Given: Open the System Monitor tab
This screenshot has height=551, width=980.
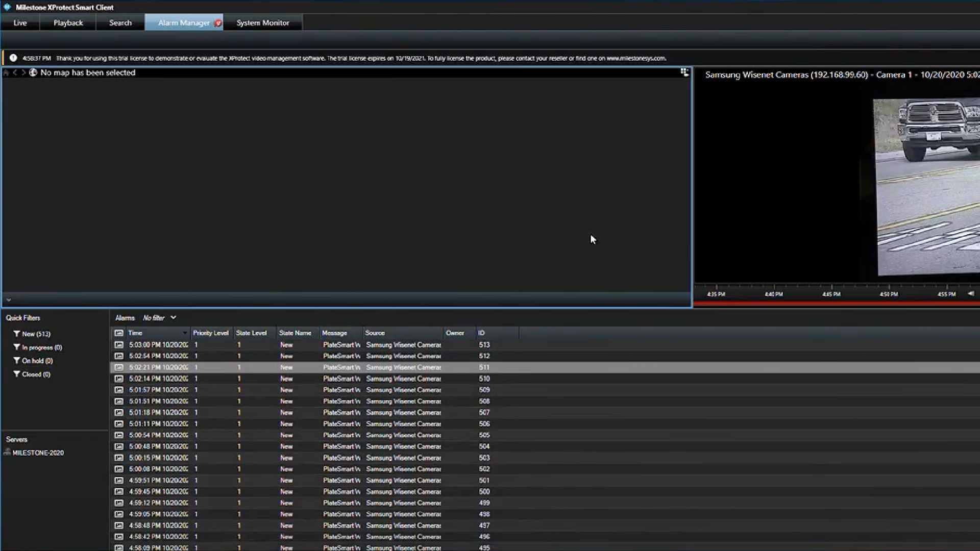Looking at the screenshot, I should point(263,22).
